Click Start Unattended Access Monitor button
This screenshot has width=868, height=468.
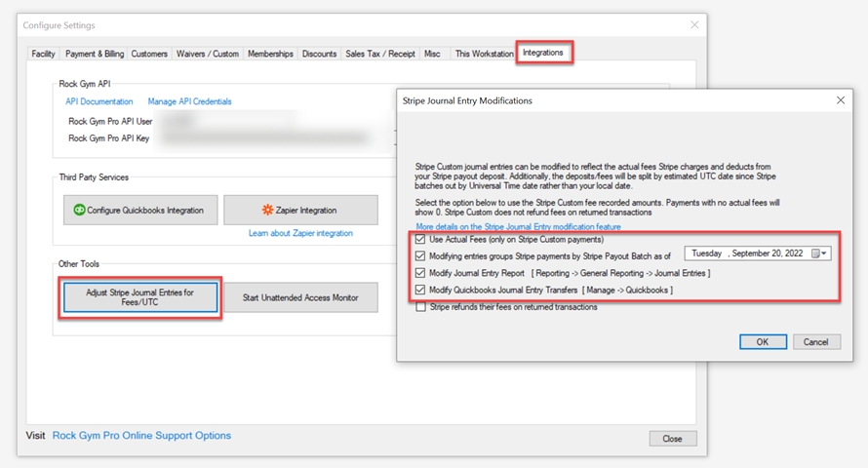pyautogui.click(x=300, y=297)
